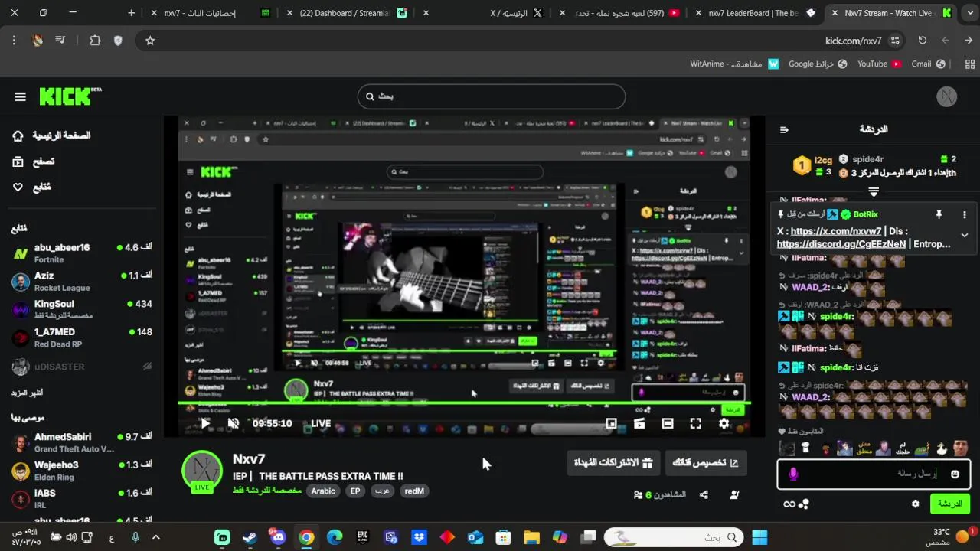Unpin the BotRix pinned message
The image size is (980, 551).
[939, 215]
